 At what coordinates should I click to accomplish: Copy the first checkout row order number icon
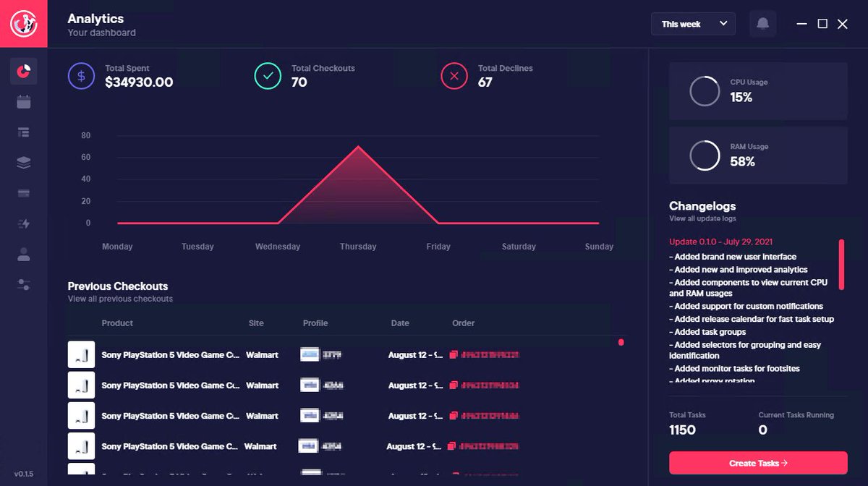454,355
